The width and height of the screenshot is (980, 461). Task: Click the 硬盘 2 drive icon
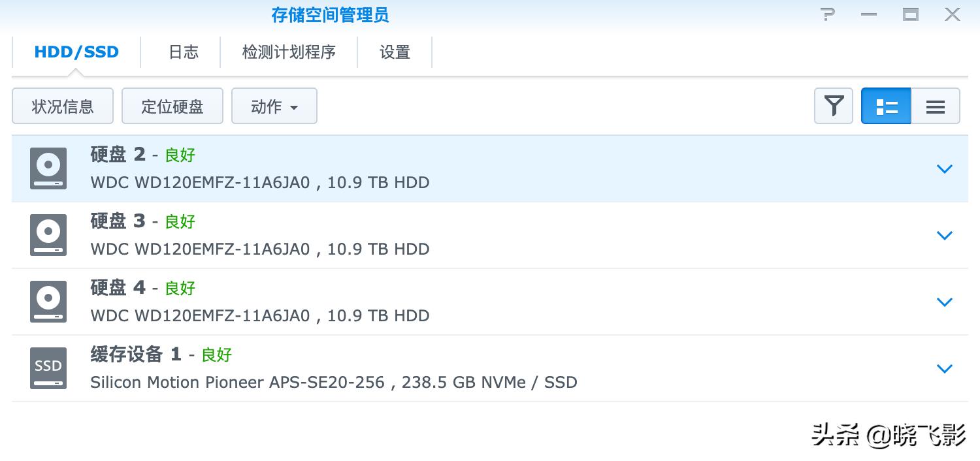point(48,168)
